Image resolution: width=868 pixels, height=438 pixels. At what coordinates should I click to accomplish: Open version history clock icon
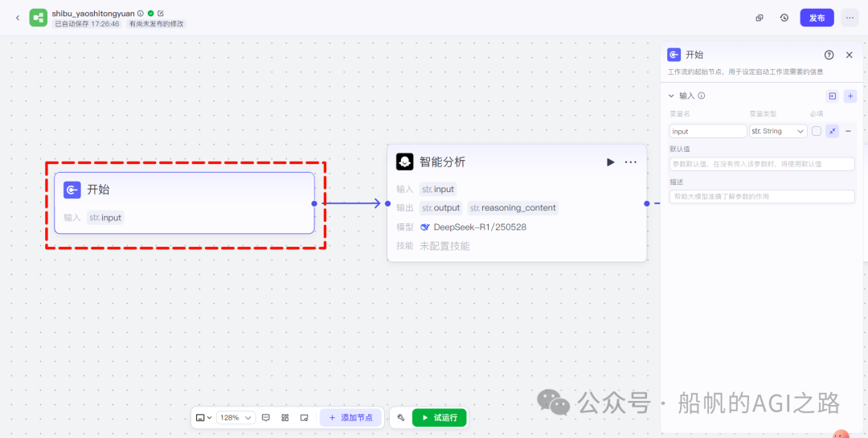(784, 18)
